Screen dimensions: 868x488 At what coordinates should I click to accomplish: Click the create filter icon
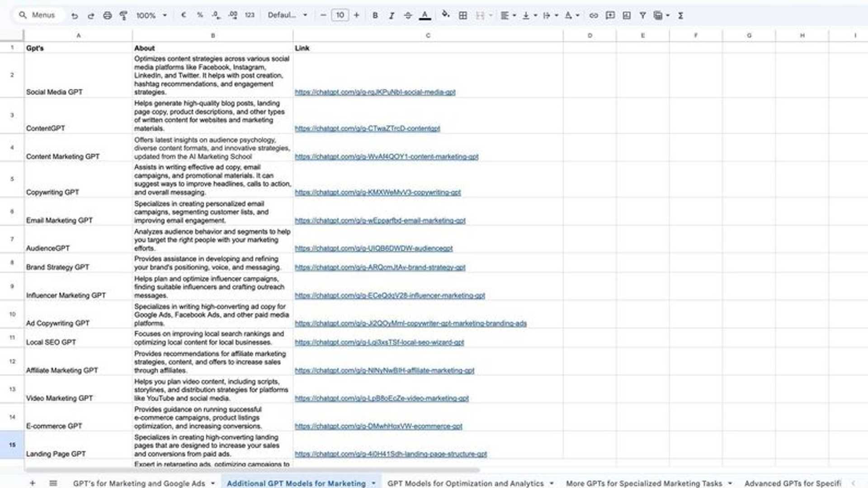click(x=642, y=15)
